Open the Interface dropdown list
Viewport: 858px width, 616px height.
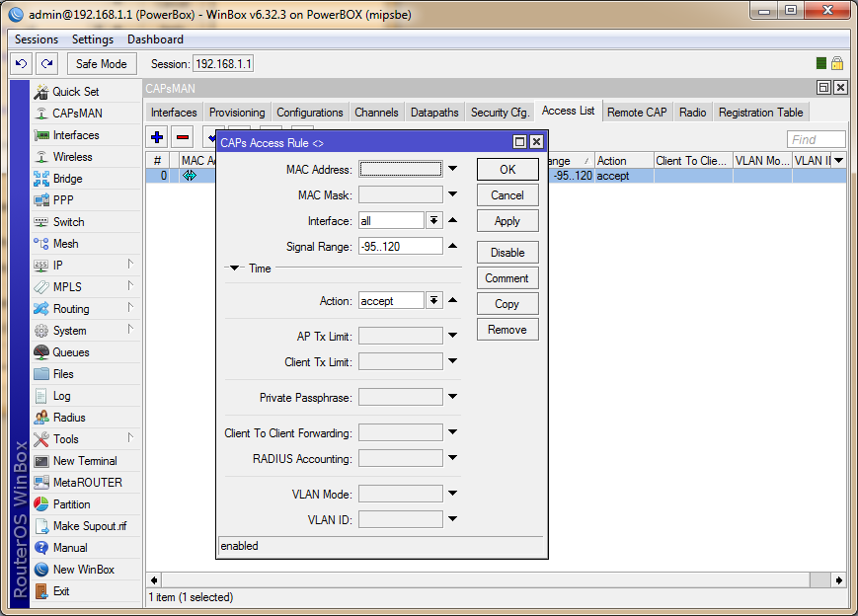click(x=433, y=221)
